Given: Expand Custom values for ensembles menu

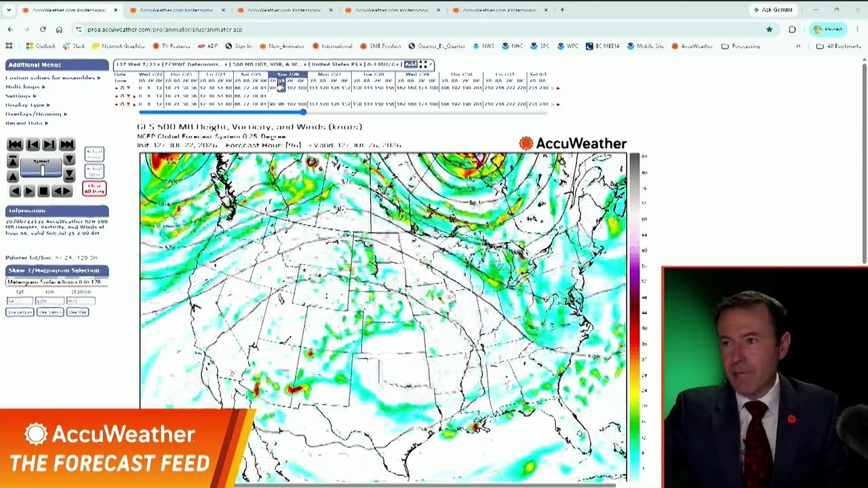Looking at the screenshot, I should 52,78.
